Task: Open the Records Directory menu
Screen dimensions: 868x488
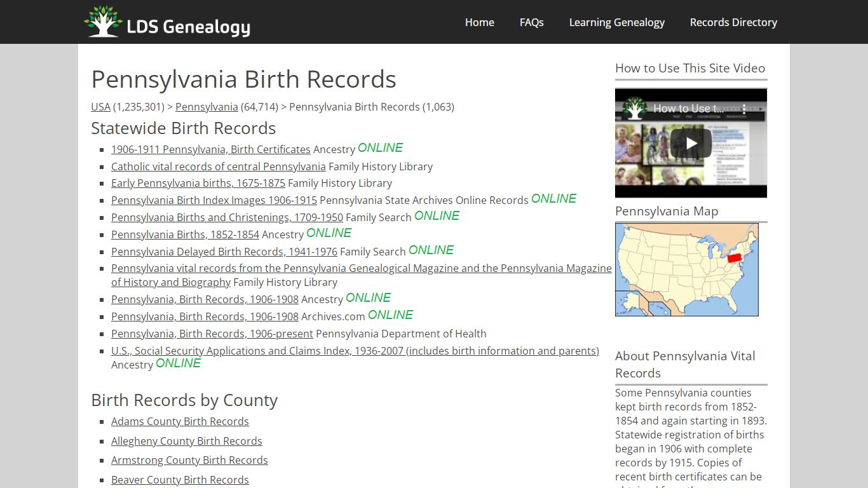Action: click(733, 22)
